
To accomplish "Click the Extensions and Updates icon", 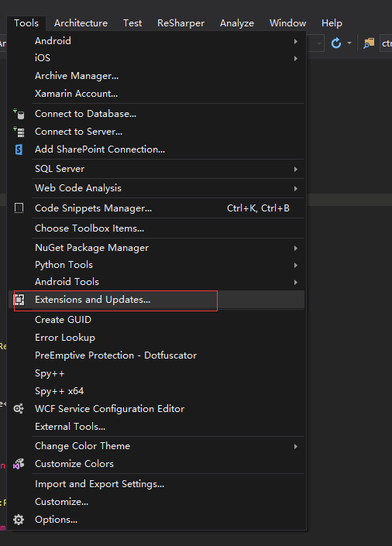I will coord(19,300).
